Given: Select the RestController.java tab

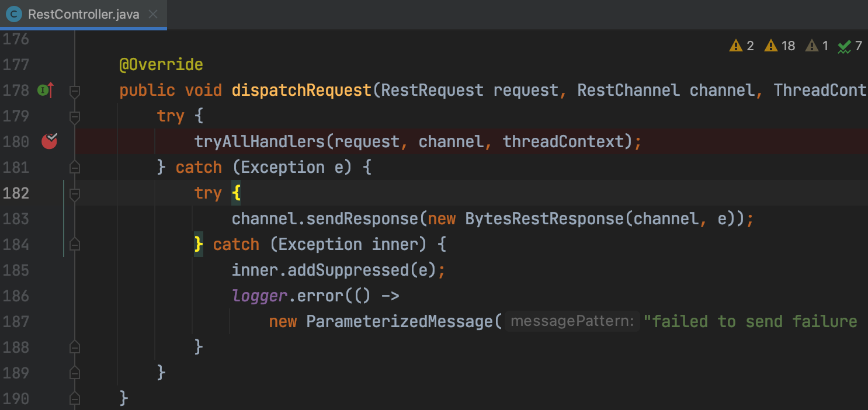Looking at the screenshot, I should click(84, 14).
